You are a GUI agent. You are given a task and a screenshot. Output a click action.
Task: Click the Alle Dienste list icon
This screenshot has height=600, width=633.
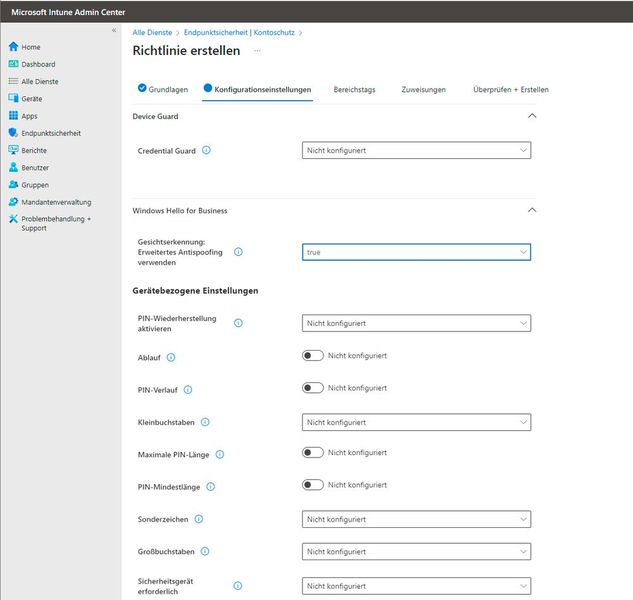pos(13,81)
